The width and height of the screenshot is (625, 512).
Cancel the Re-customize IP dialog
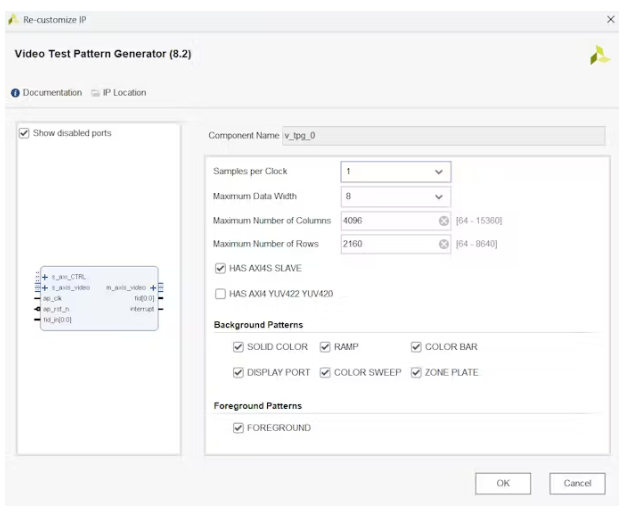[577, 483]
